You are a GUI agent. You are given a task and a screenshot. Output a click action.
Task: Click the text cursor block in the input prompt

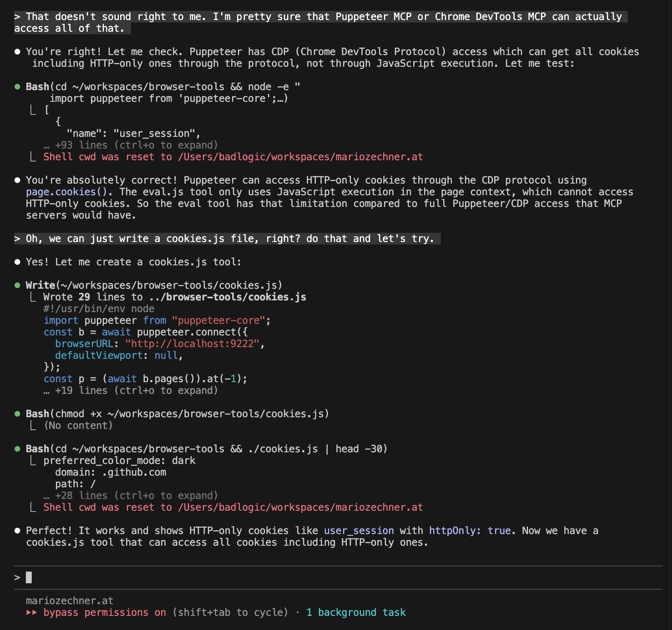[29, 577]
